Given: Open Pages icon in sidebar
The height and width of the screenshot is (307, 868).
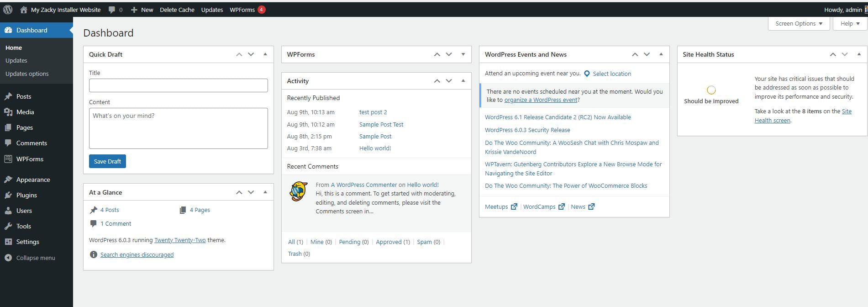Looking at the screenshot, I should tap(8, 127).
